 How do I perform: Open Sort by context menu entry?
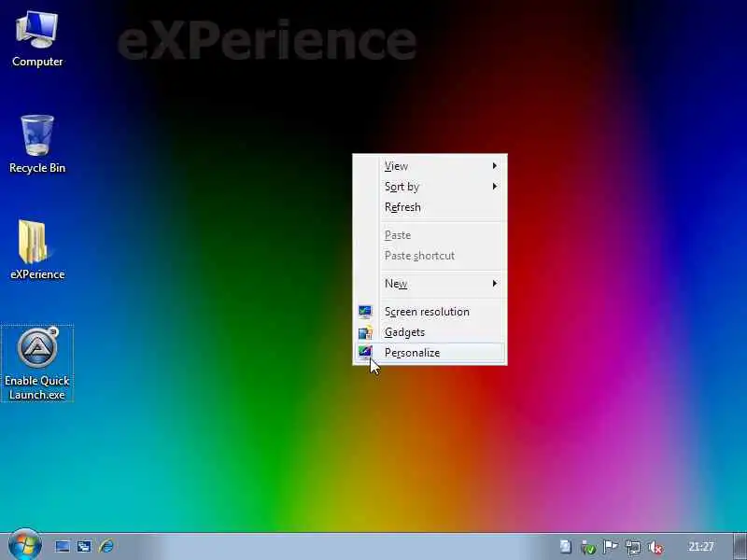tap(430, 186)
